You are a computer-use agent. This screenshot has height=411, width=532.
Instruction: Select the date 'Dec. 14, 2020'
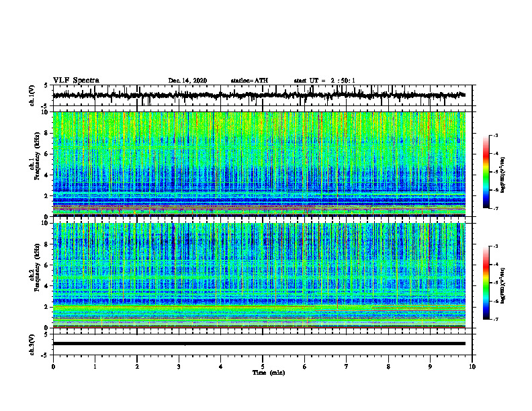[187, 81]
